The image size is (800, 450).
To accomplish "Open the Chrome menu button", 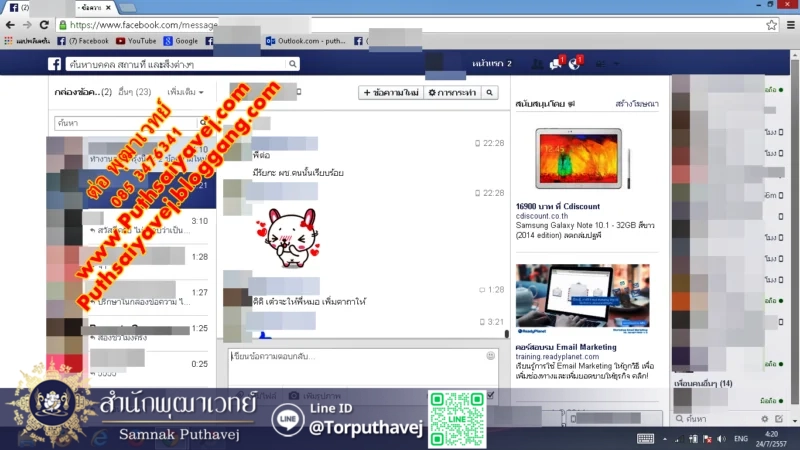I will [x=789, y=25].
